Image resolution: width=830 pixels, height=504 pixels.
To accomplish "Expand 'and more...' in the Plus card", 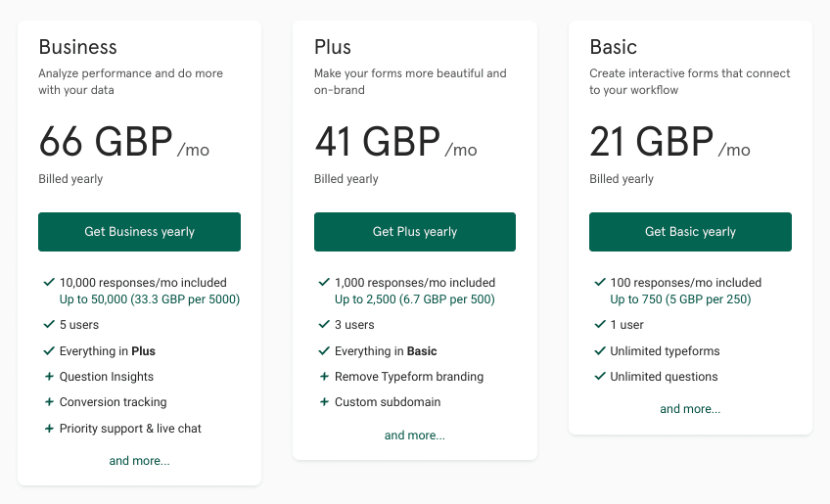I will (414, 435).
